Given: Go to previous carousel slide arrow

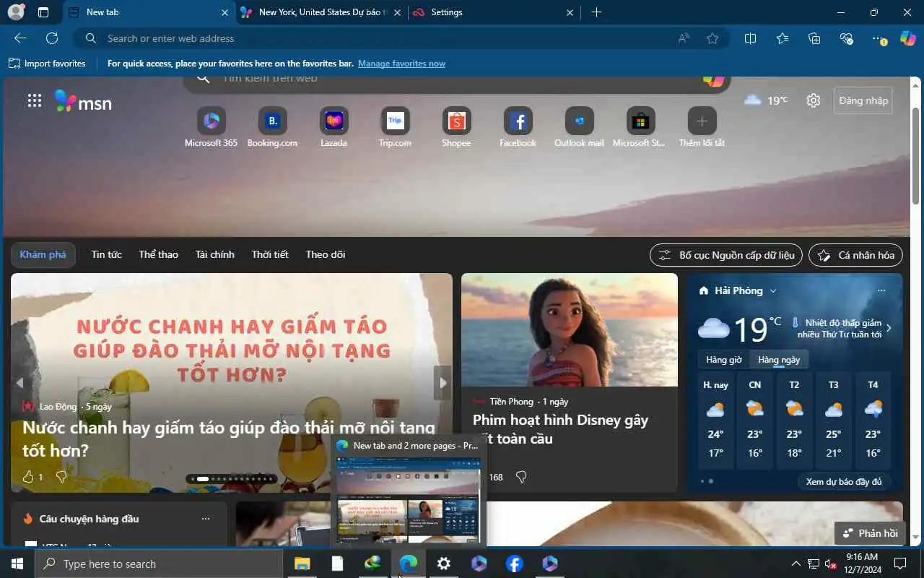Looking at the screenshot, I should [x=19, y=383].
